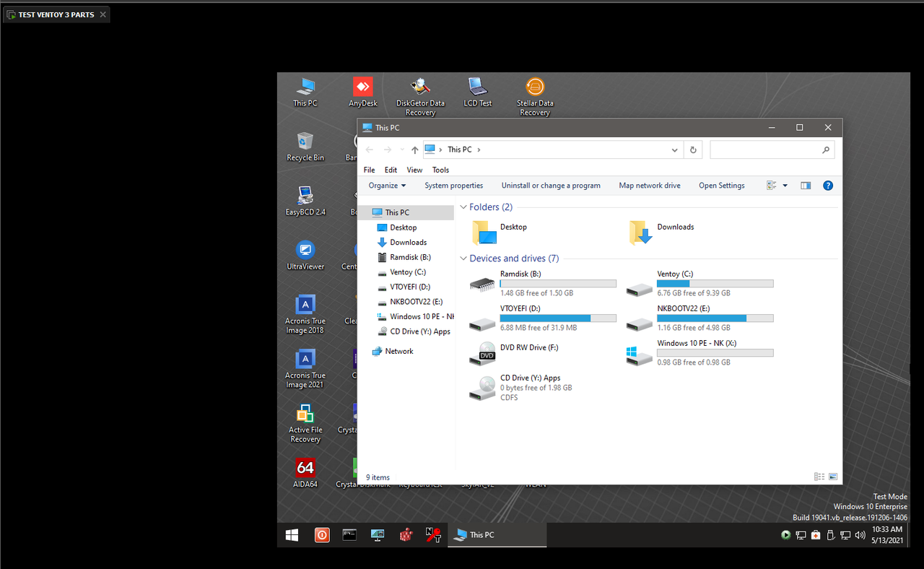This screenshot has height=569, width=924.
Task: Click the USB device tray icon
Action: pos(830,535)
